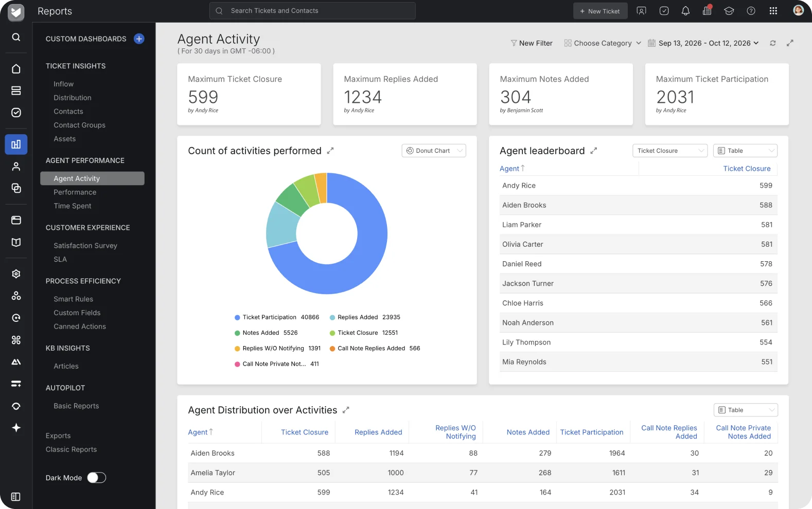Add a new custom dashboard

(139, 39)
